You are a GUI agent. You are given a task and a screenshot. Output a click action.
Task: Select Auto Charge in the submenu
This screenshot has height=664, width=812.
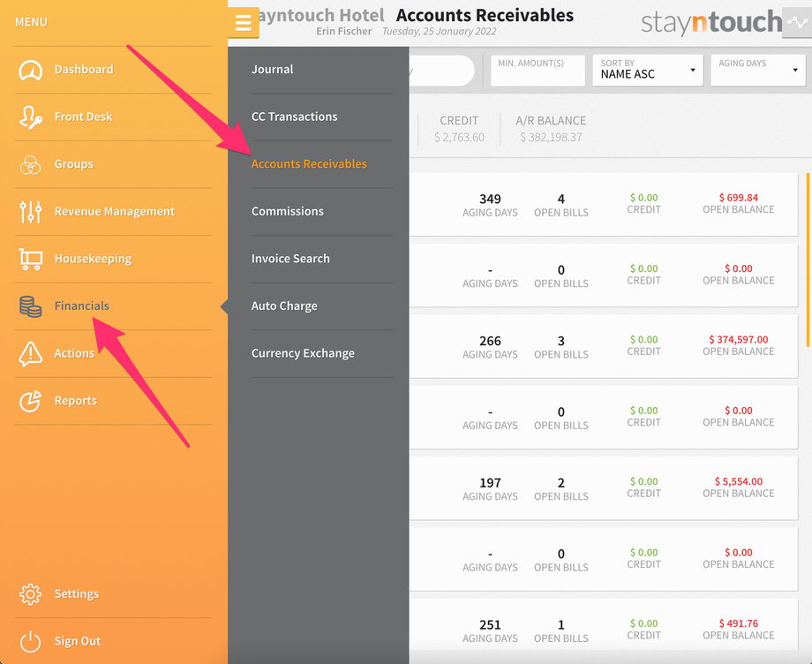(x=284, y=306)
